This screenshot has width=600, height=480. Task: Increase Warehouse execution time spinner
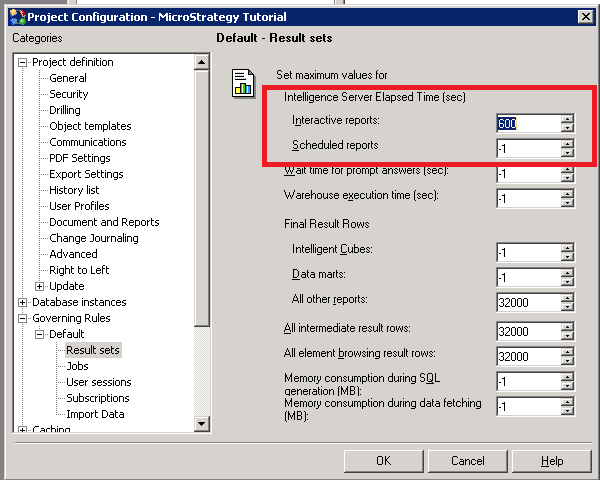pyautogui.click(x=567, y=194)
